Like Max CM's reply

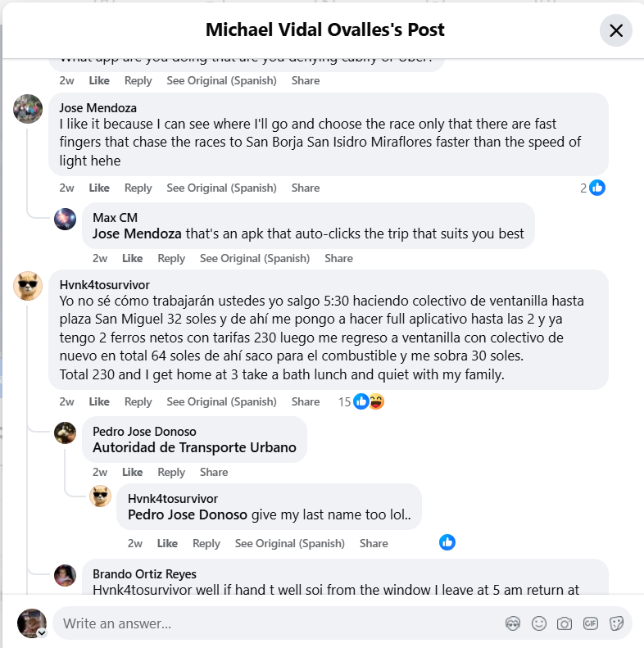(x=132, y=258)
